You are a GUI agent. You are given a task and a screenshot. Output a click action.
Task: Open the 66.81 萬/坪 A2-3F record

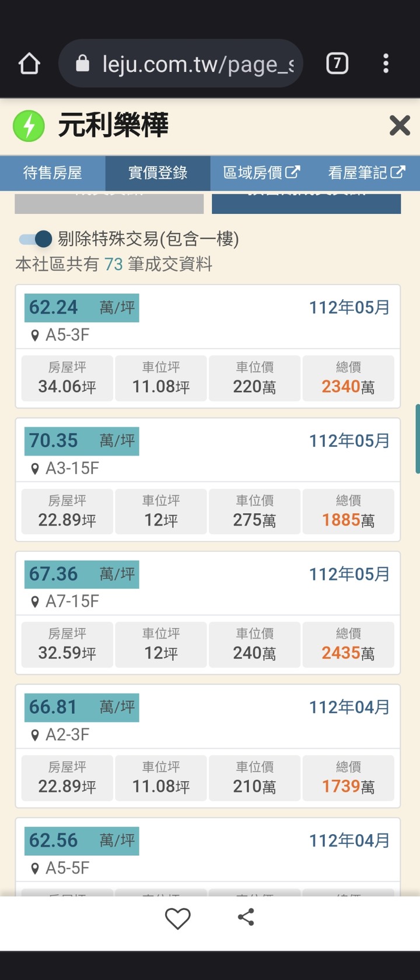click(208, 746)
